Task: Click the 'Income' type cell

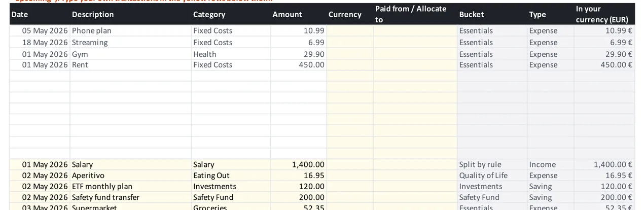Action: click(550, 164)
